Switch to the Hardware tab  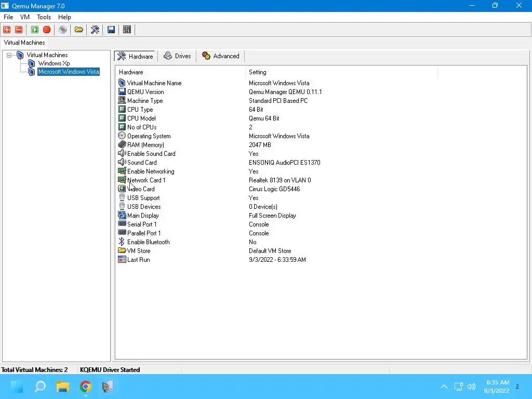point(136,56)
